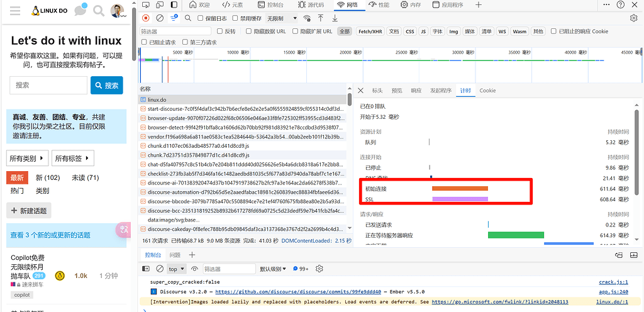Click the forum header search magnifier

[x=99, y=11]
